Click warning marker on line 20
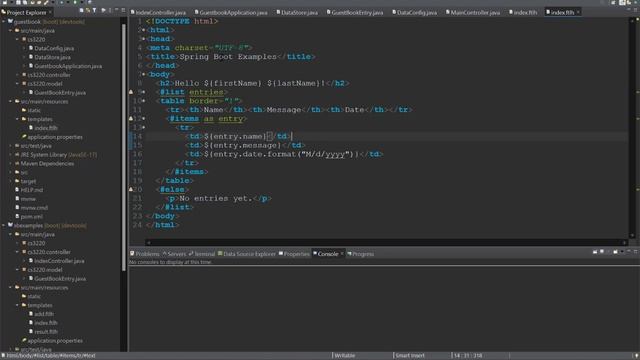The height and width of the screenshot is (360, 640). [131, 189]
